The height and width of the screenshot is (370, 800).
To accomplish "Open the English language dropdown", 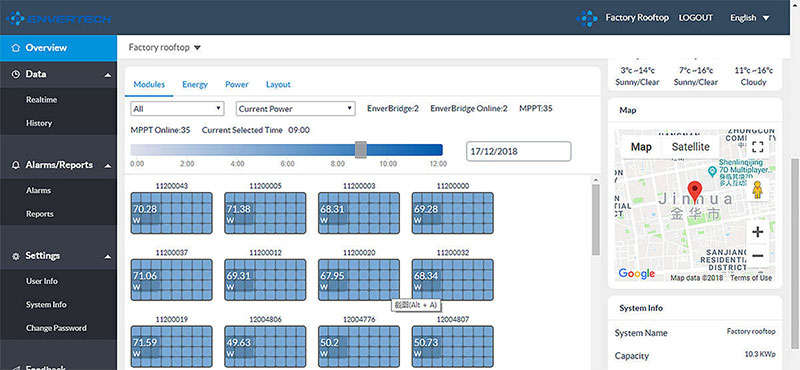I will (x=749, y=18).
